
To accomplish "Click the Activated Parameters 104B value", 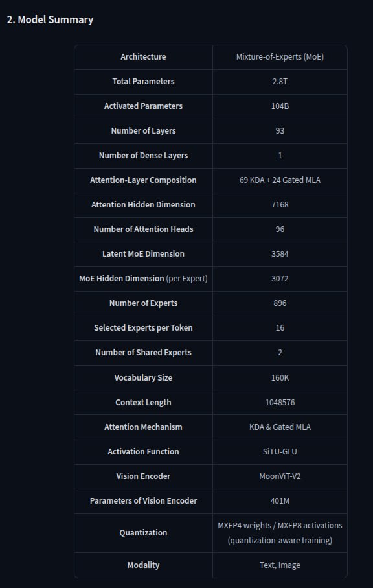I will pos(280,106).
